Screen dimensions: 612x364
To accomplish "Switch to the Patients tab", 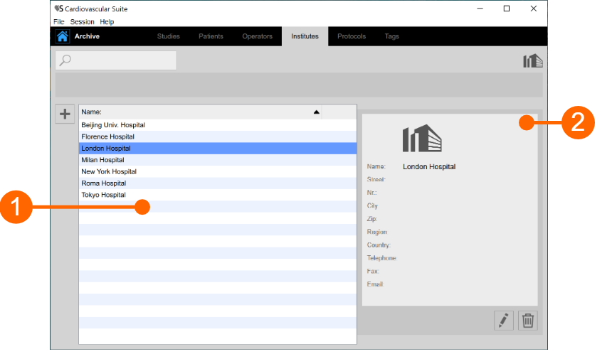I will point(211,36).
